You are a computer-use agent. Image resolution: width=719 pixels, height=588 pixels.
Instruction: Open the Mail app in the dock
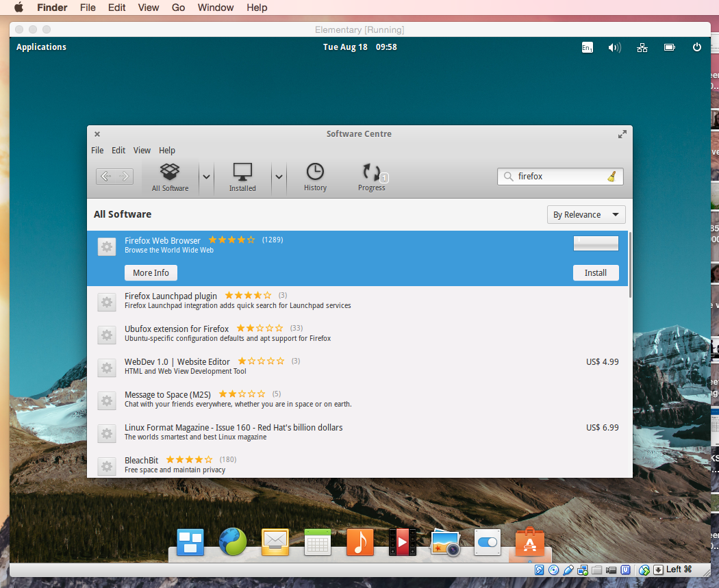point(275,542)
